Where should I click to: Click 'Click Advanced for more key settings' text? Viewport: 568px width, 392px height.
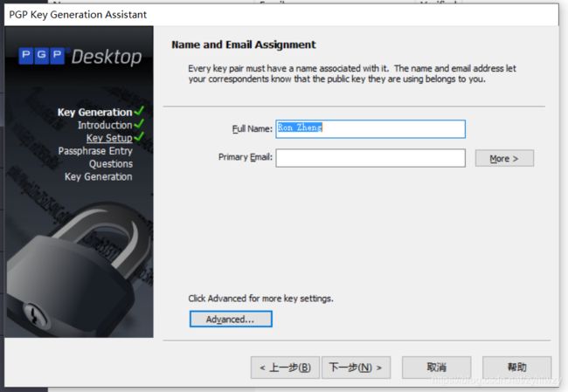[260, 299]
